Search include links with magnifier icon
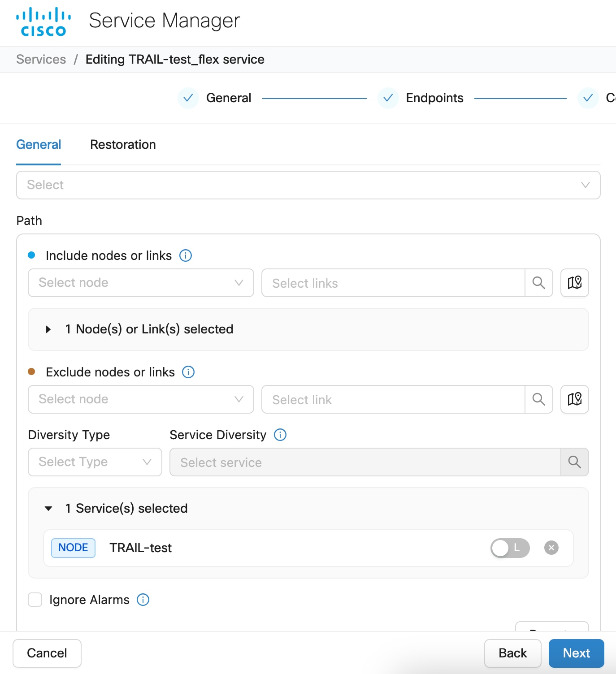This screenshot has height=674, width=616. click(539, 283)
